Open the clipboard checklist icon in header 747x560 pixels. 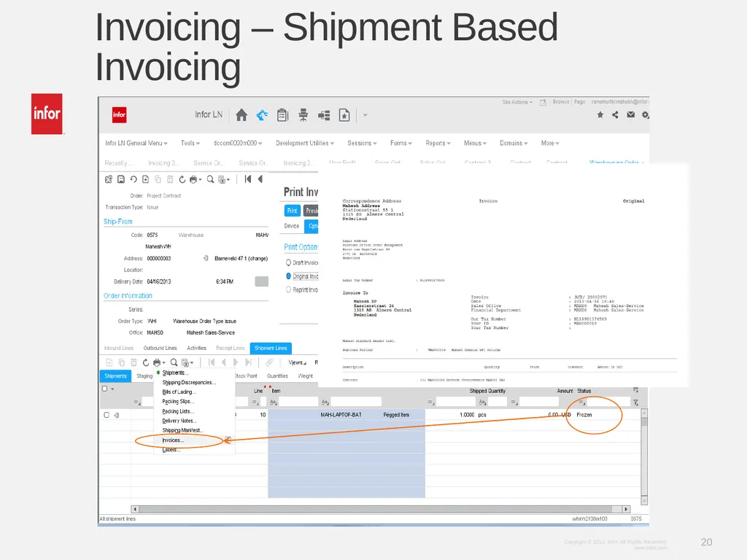pos(282,115)
